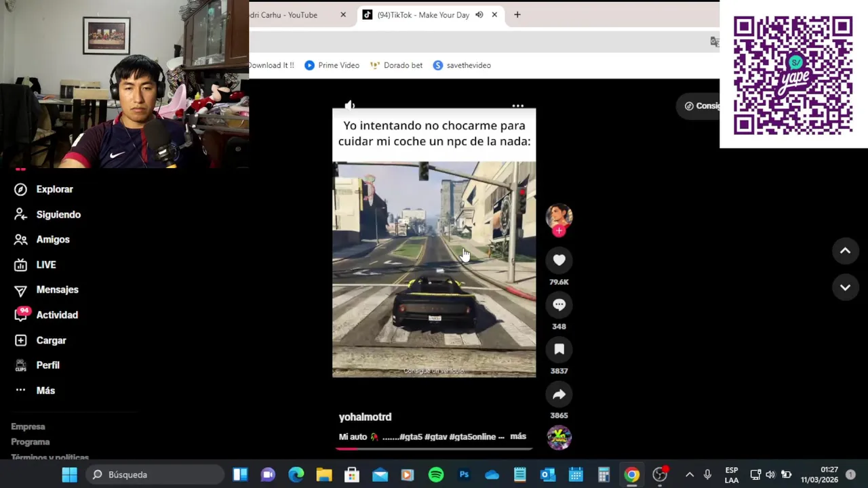This screenshot has height=488, width=868.
Task: Bookmark the video to favorites
Action: (559, 349)
